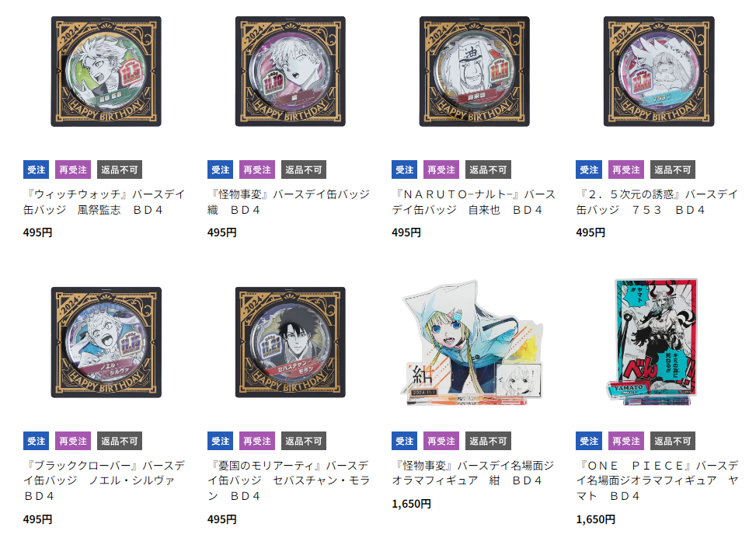Open the 2.5次元の誘惑 753 badge image

pos(659,72)
